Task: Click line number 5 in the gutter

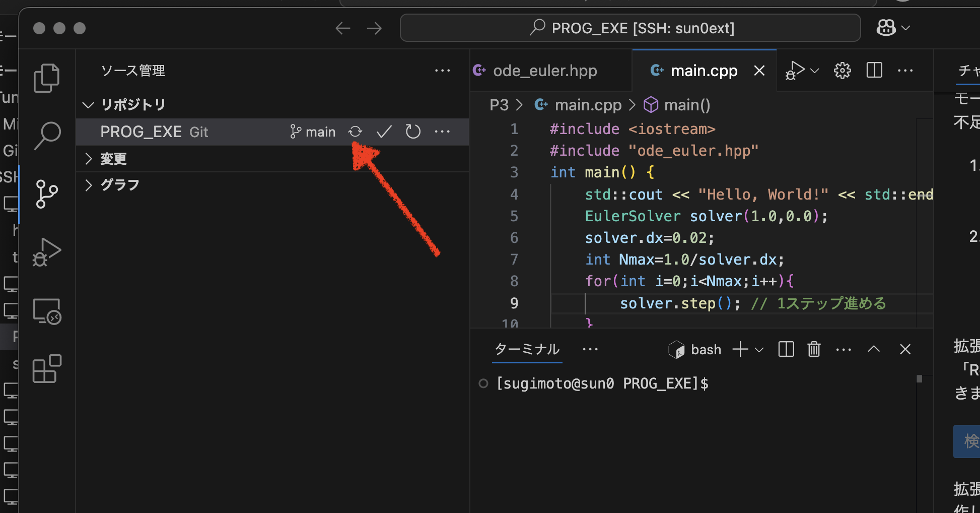Action: coord(514,216)
